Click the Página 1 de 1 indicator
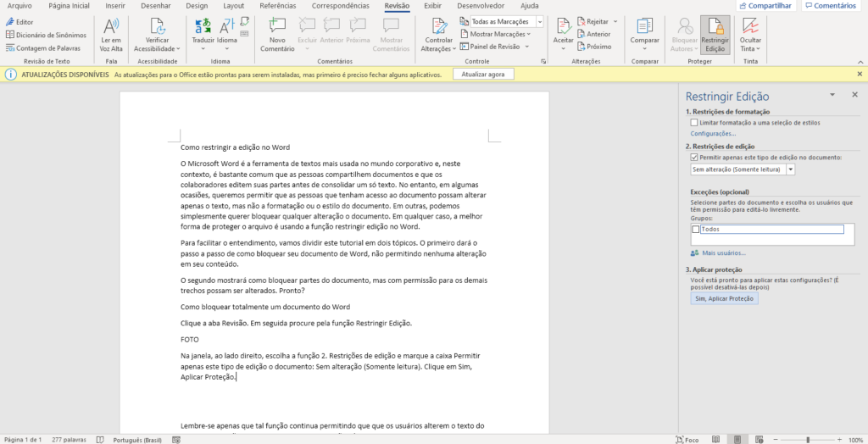Viewport: 868px width, 444px height. pos(23,440)
